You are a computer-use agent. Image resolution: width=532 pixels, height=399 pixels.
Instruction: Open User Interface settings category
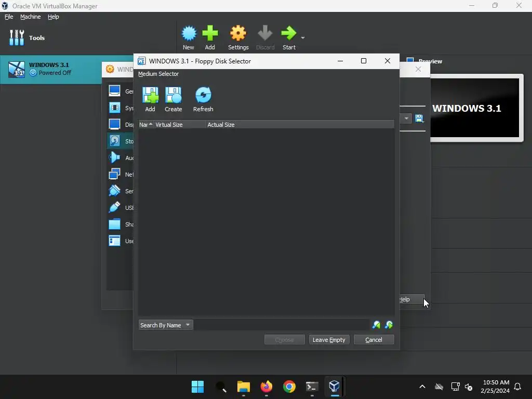(121, 241)
